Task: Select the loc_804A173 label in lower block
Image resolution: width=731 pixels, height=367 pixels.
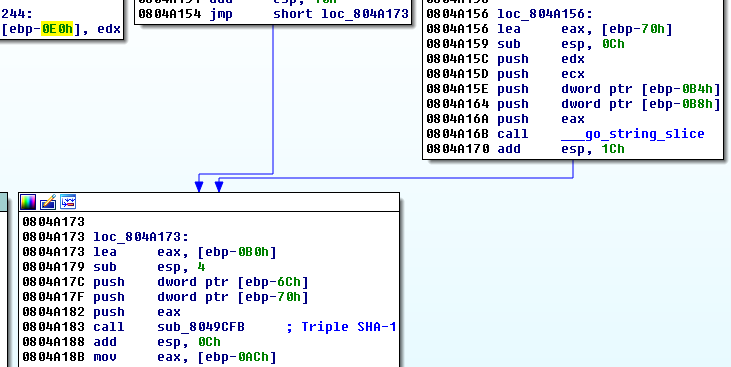Action: (x=141, y=237)
